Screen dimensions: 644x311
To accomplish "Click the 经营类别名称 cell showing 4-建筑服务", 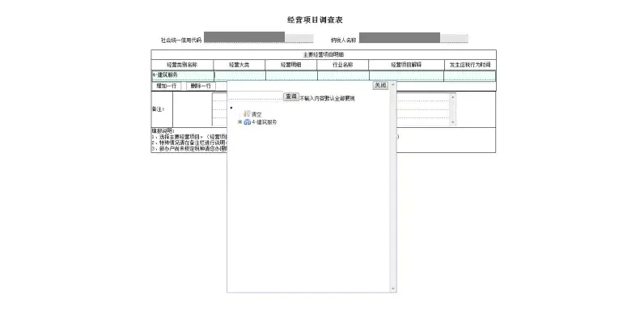I will click(183, 75).
